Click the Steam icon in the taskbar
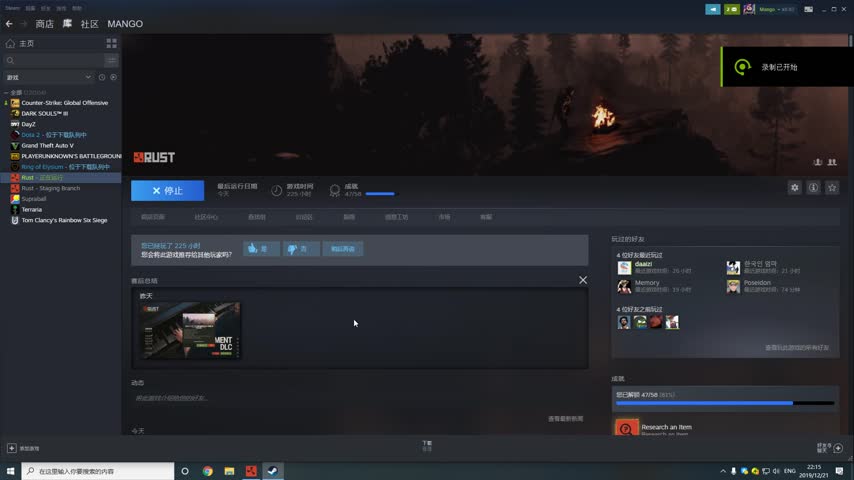 [x=273, y=471]
